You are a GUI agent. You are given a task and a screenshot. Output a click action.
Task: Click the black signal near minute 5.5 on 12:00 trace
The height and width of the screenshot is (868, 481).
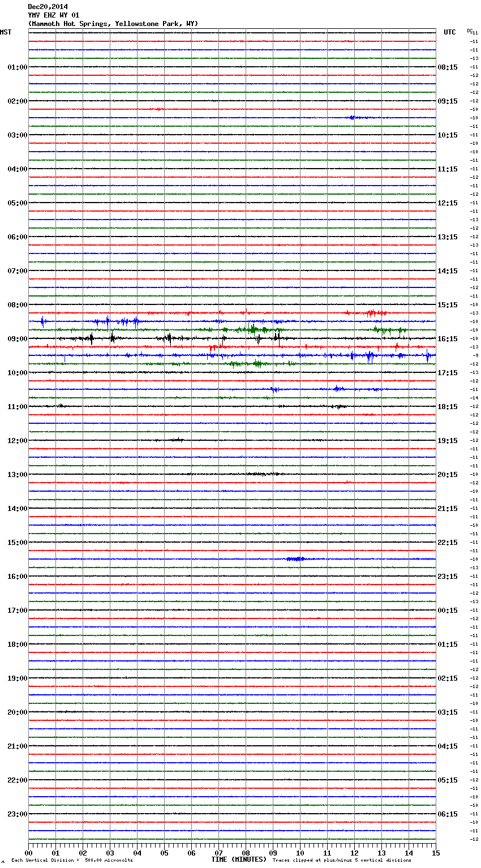pyautogui.click(x=177, y=440)
